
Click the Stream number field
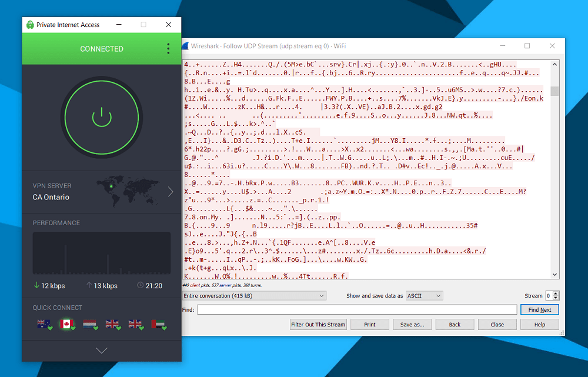point(549,296)
